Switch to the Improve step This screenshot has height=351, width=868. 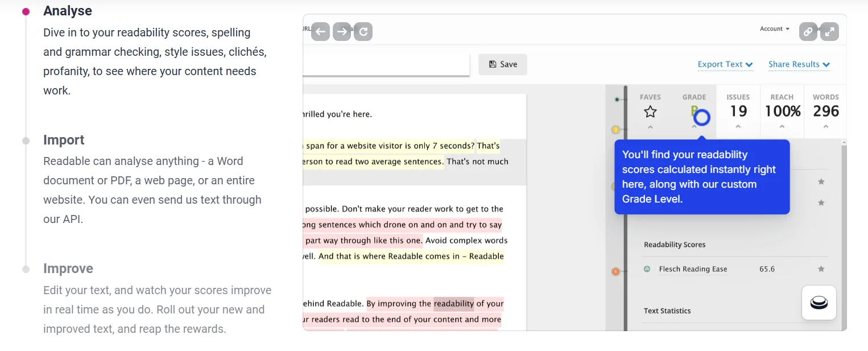(68, 269)
